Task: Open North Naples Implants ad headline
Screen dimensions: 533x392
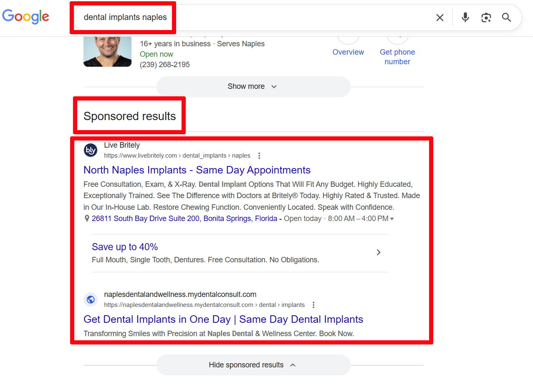Action: [x=197, y=170]
